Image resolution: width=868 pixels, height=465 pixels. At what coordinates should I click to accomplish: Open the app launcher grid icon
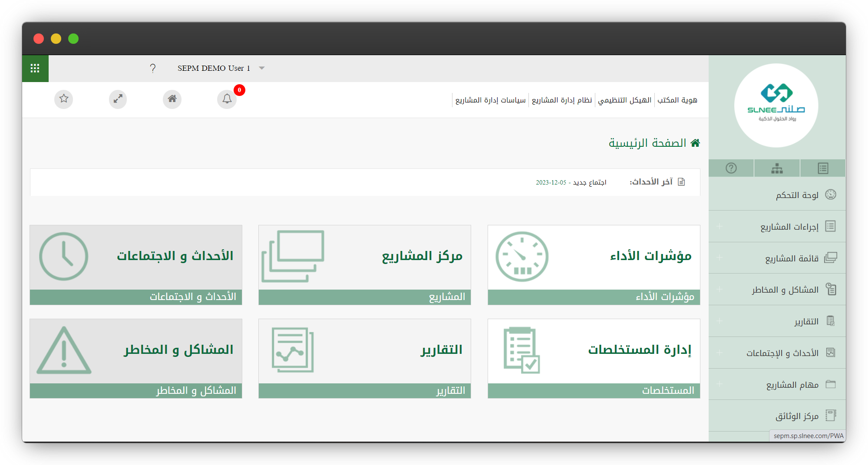coord(35,68)
